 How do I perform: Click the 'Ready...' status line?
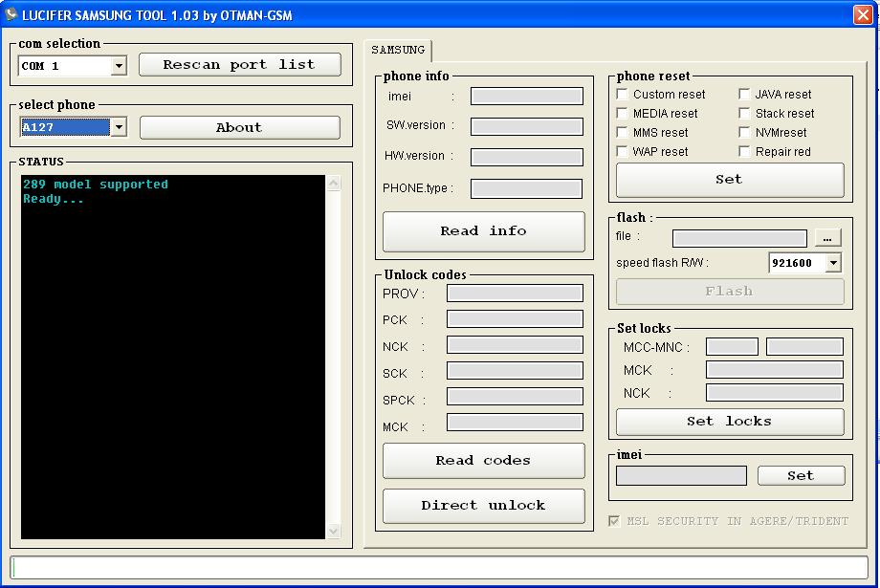pyautogui.click(x=54, y=199)
